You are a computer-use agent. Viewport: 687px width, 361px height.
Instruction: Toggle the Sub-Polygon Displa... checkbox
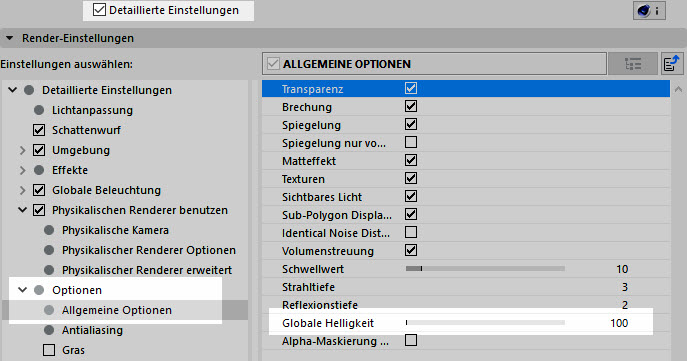[x=411, y=214]
